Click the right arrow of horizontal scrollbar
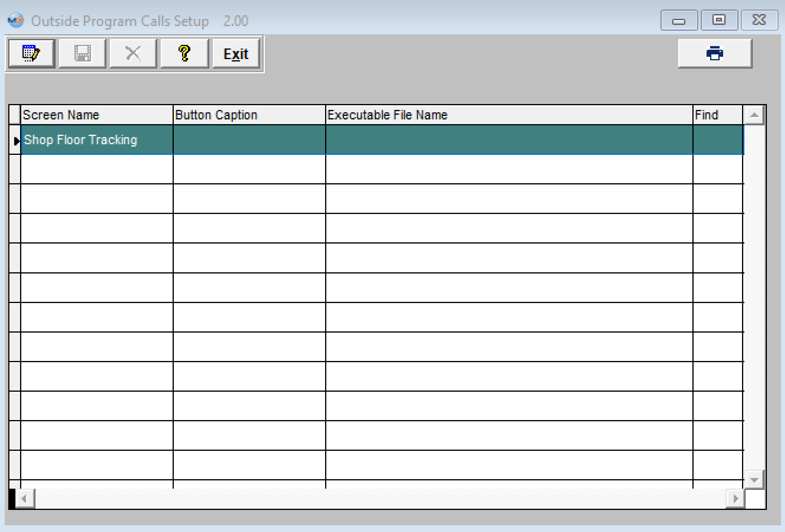Image resolution: width=785 pixels, height=532 pixels. tap(735, 499)
